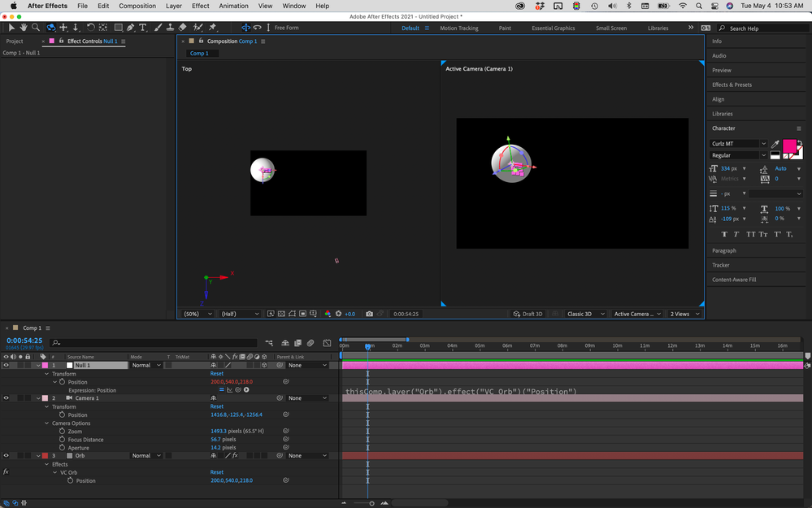Select the Puppet Pin tool
Viewport: 812px width, 508px height.
tap(212, 28)
